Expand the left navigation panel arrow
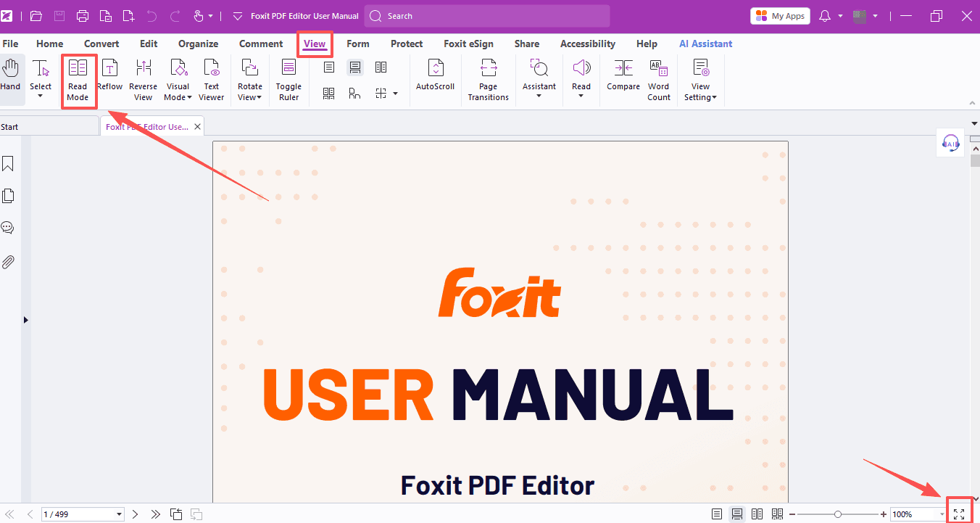Viewport: 980px width, 523px height. click(26, 319)
